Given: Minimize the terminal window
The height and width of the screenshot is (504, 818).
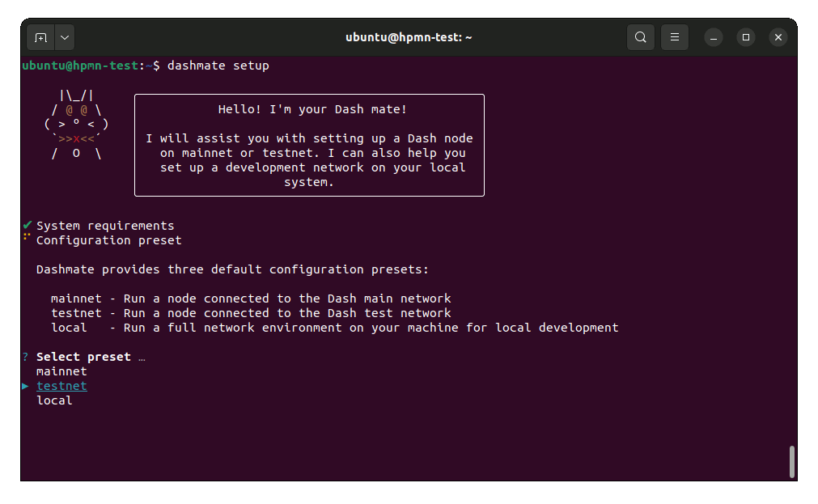Looking at the screenshot, I should 713,37.
